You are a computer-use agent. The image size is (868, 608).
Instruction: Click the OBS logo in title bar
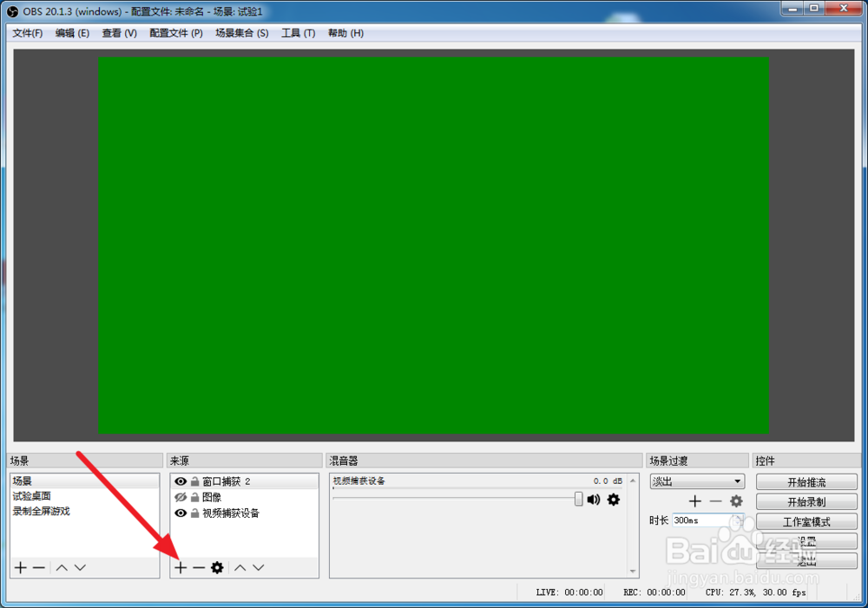pos(12,11)
